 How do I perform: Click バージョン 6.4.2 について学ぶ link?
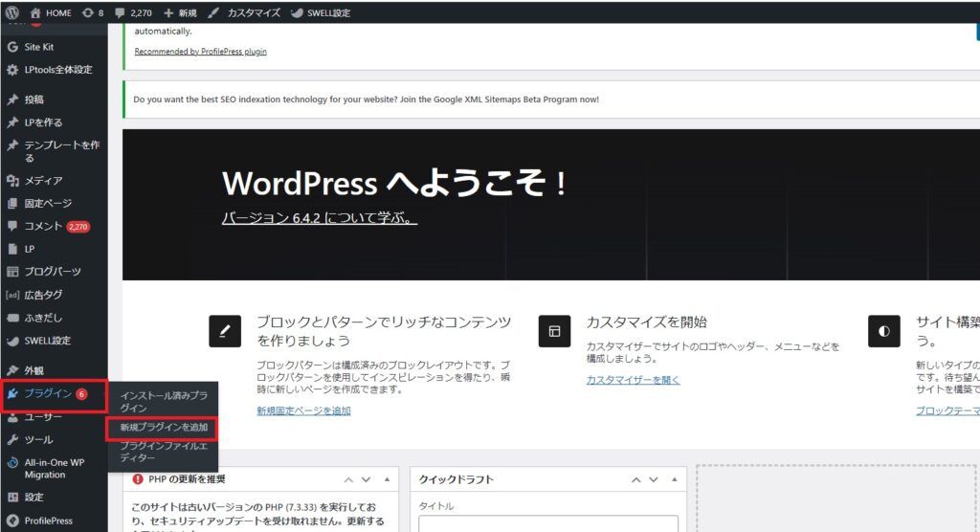tap(319, 217)
